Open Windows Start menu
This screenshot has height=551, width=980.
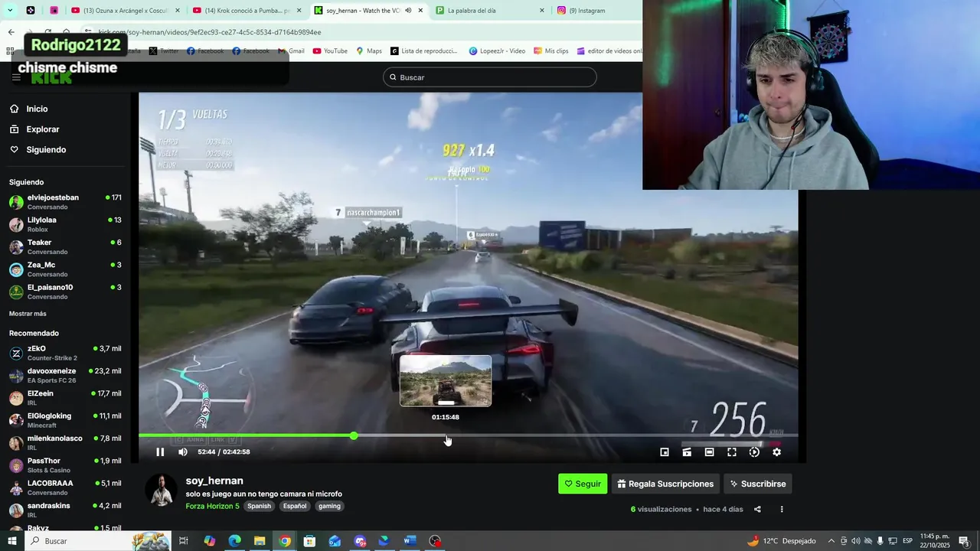click(x=11, y=541)
